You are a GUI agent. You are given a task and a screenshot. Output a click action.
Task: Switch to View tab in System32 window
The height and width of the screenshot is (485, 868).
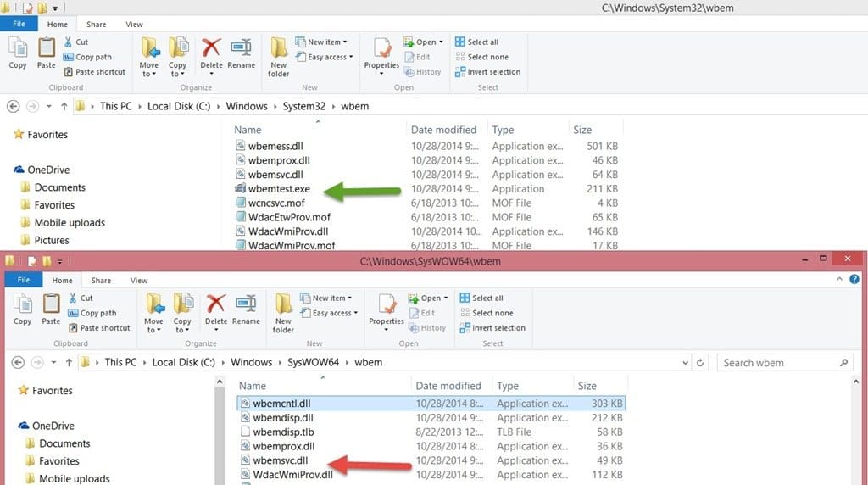point(134,25)
